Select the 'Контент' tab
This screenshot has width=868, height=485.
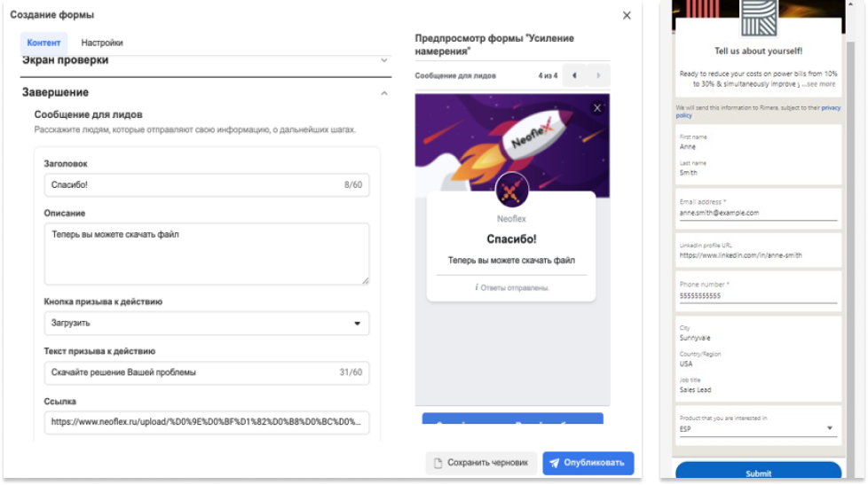(44, 43)
